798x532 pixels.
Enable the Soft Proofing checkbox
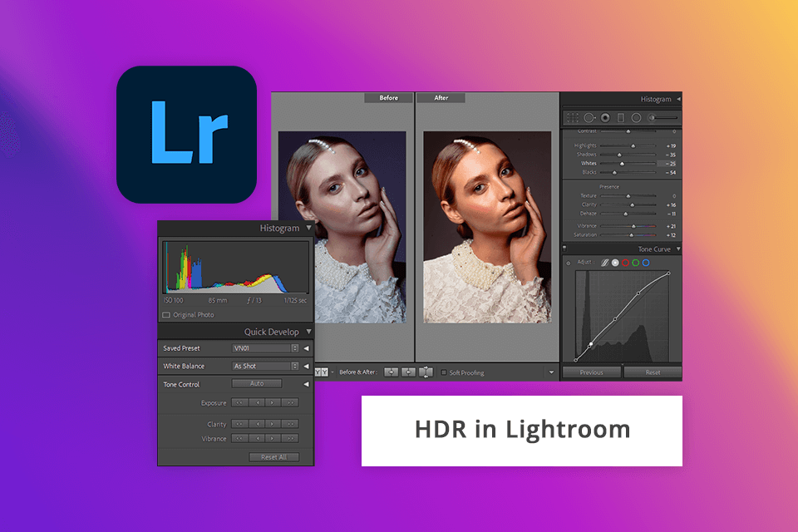pos(444,372)
